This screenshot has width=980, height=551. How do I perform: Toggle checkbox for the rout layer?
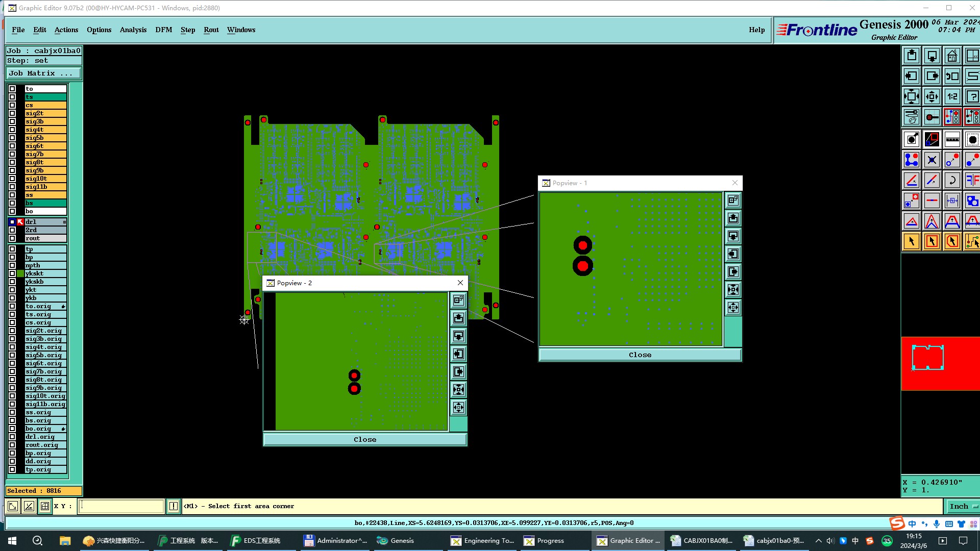12,238
